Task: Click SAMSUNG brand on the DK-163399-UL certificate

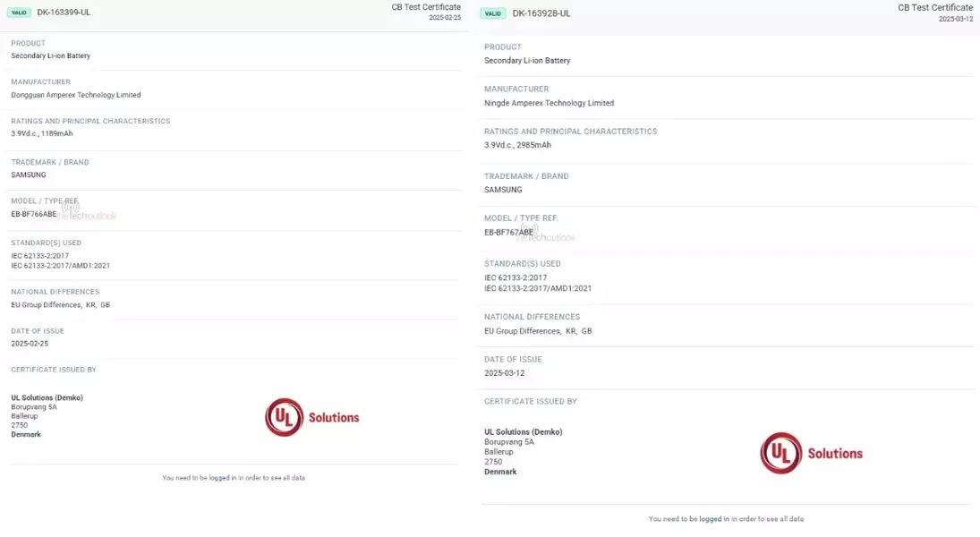Action: point(28,175)
